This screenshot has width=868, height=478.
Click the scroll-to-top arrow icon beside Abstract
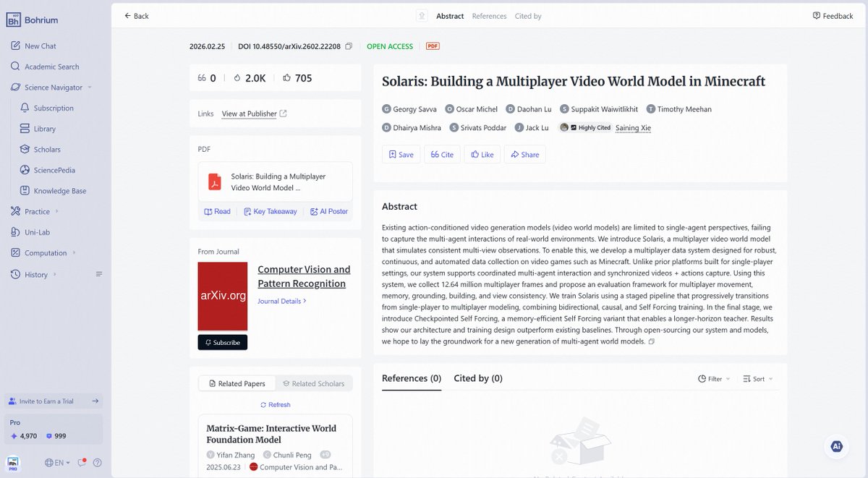(x=422, y=16)
